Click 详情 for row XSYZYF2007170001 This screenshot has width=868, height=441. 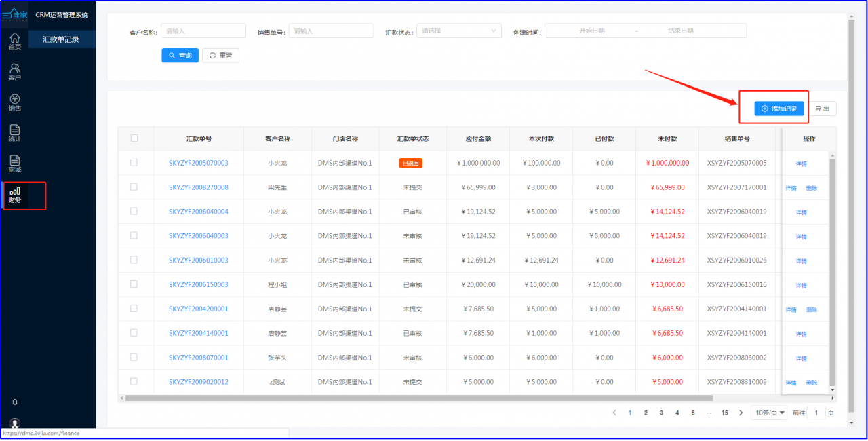pos(791,188)
